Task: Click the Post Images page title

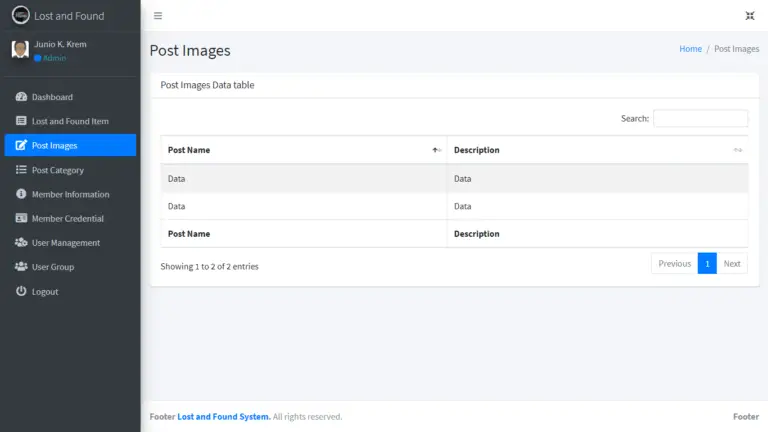Action: [190, 50]
